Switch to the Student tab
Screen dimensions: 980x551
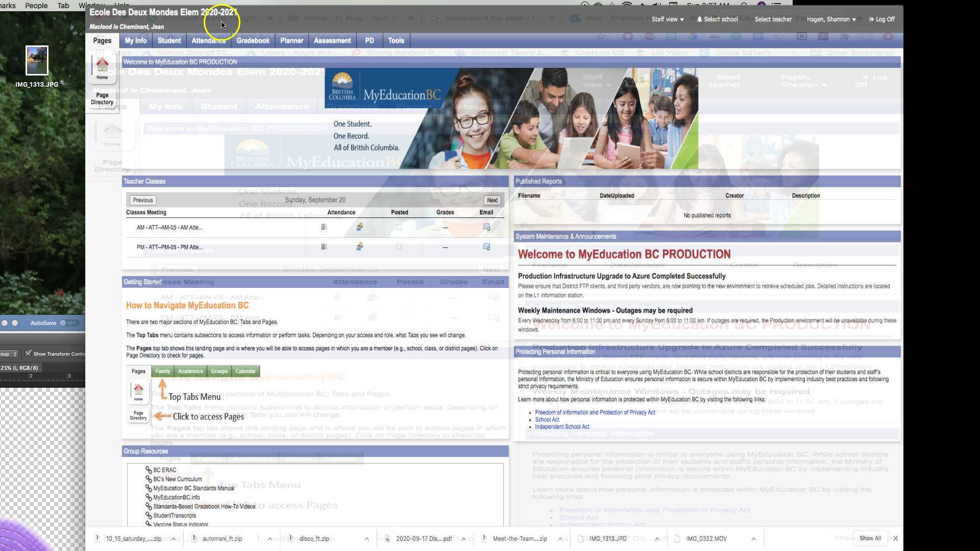(169, 40)
